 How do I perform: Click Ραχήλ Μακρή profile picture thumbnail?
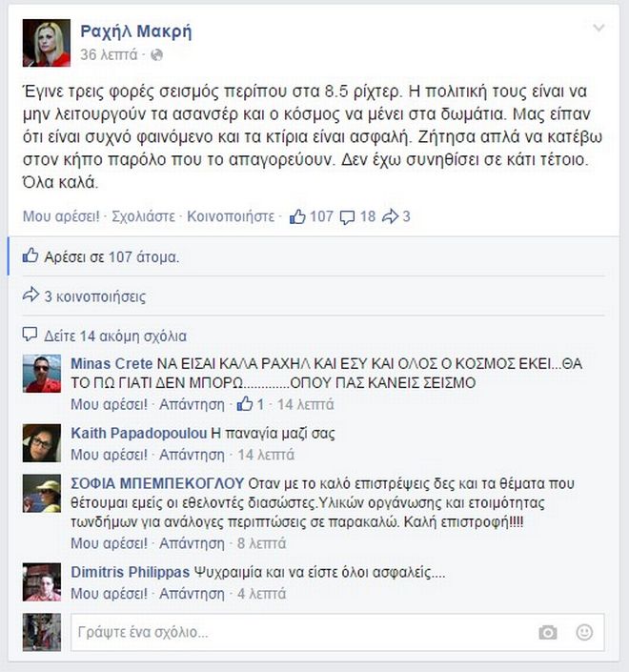(47, 43)
